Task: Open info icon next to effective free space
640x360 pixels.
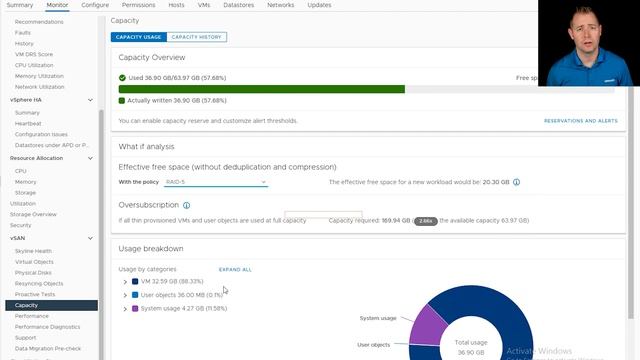Action: [x=516, y=182]
